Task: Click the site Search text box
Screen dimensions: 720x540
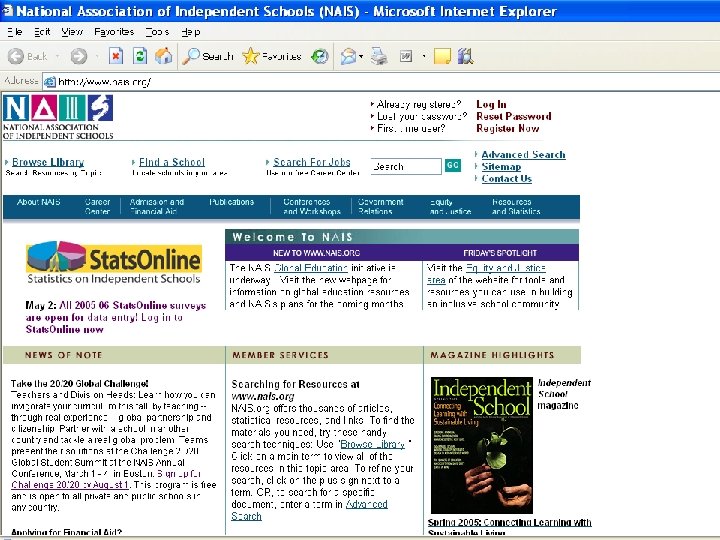Action: tap(406, 166)
